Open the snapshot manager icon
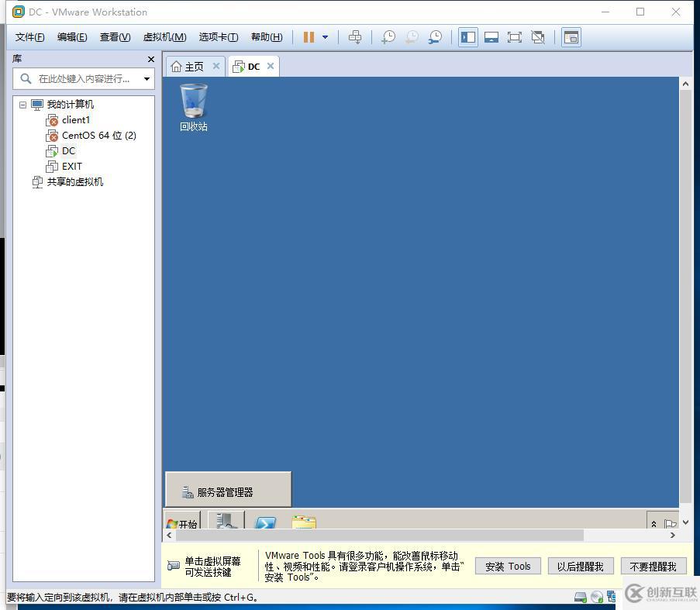This screenshot has height=610, width=700. pyautogui.click(x=435, y=37)
